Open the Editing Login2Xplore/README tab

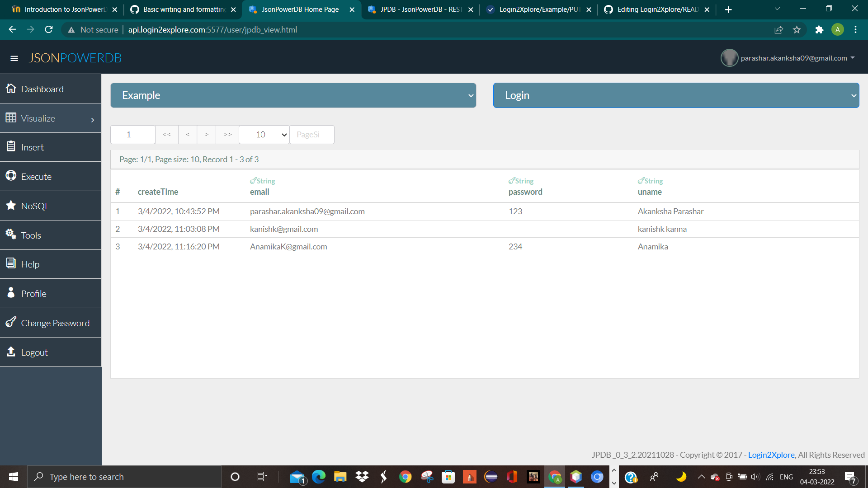(655, 9)
